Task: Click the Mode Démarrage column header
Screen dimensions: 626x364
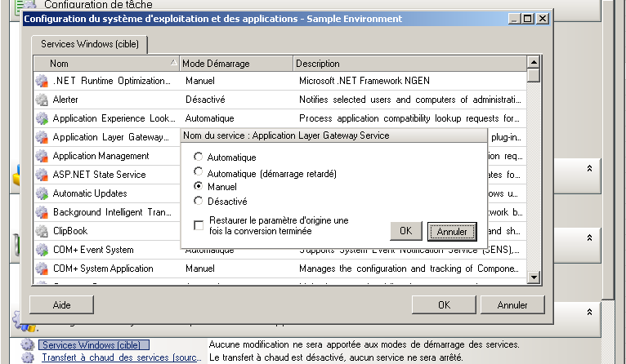Action: tap(235, 63)
